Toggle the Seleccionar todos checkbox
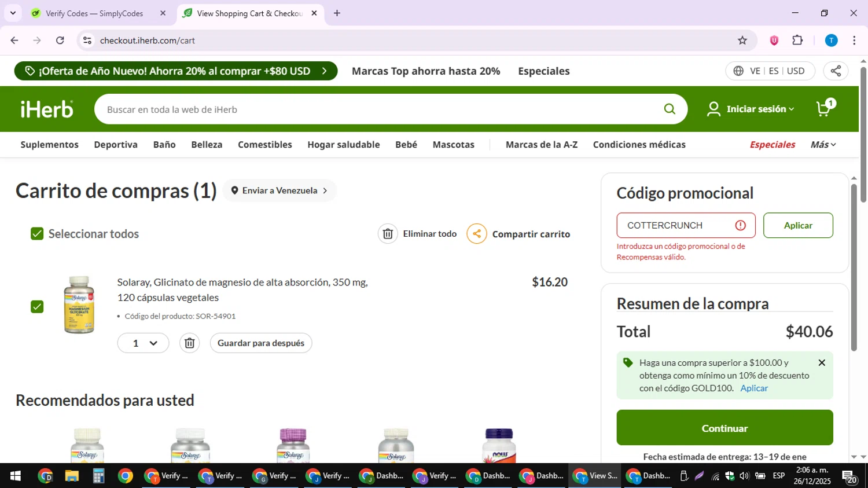 tap(37, 233)
